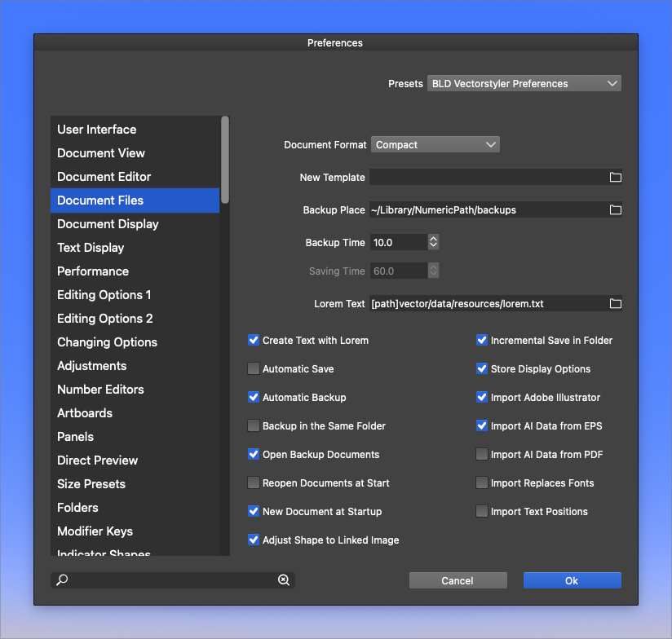The width and height of the screenshot is (672, 639).
Task: Enable the Automatic Save checkbox
Action: click(254, 369)
